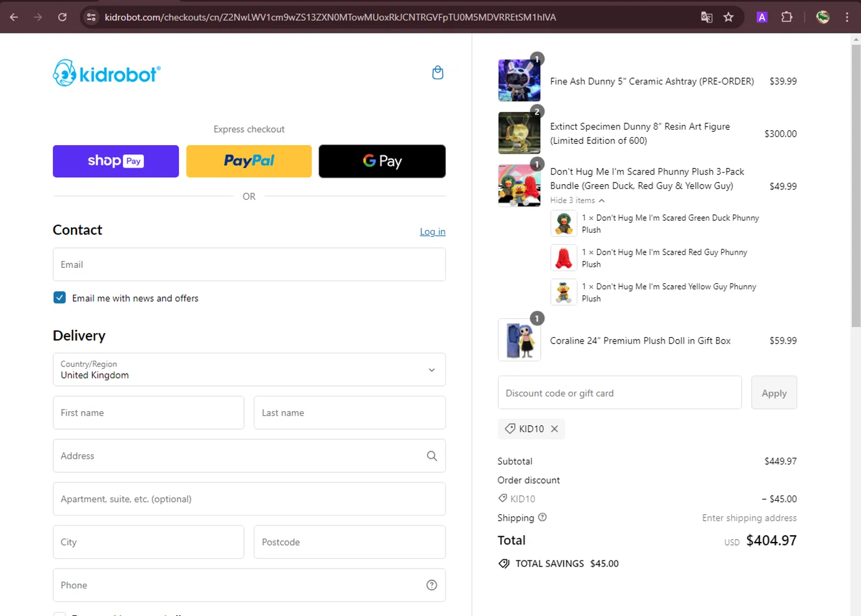Open Phunny Plush 3-Pack Bundle thumbnail
This screenshot has width=861, height=616.
coord(519,185)
